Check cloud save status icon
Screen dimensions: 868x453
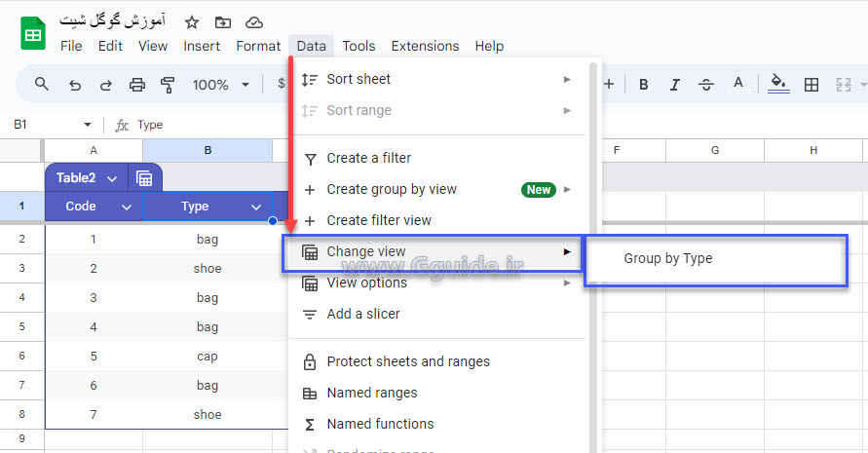point(254,22)
